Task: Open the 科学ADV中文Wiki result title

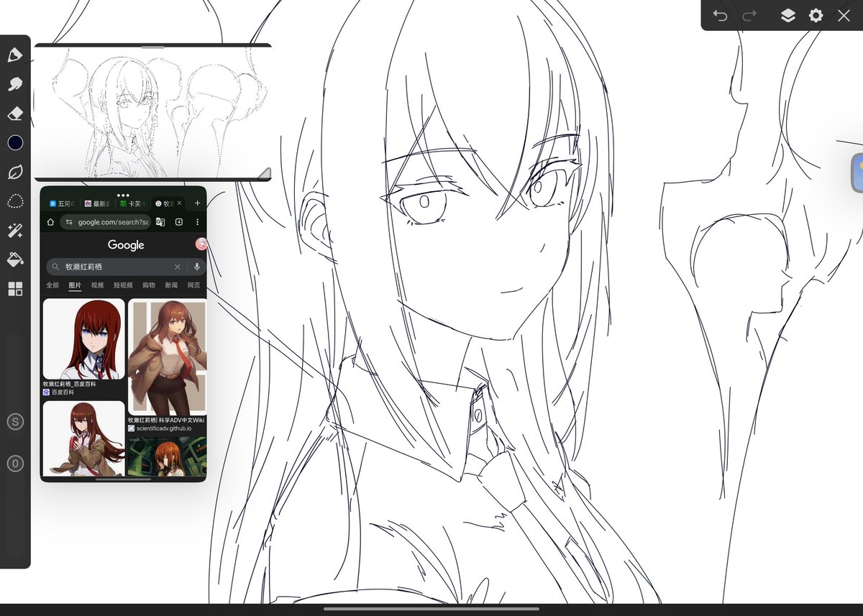Action: [x=166, y=420]
